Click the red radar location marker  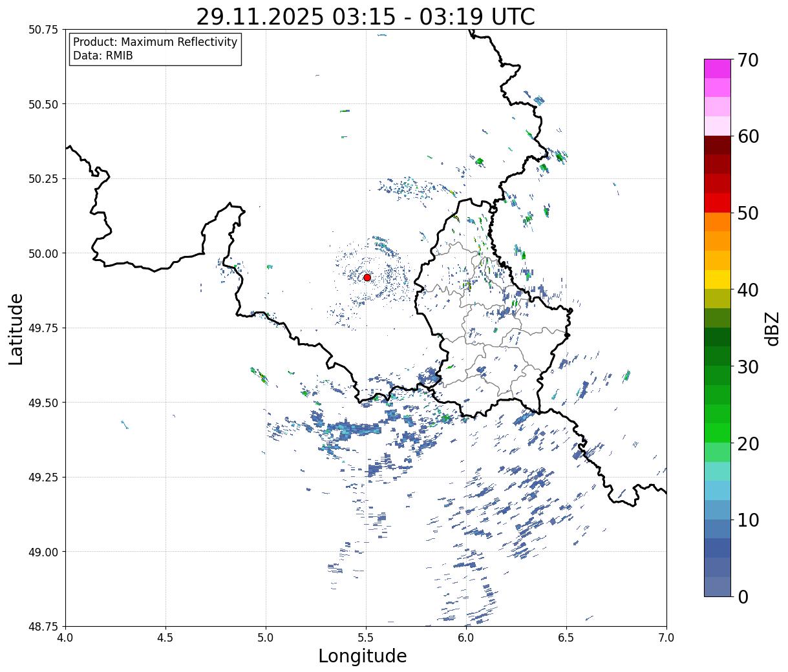click(x=367, y=277)
